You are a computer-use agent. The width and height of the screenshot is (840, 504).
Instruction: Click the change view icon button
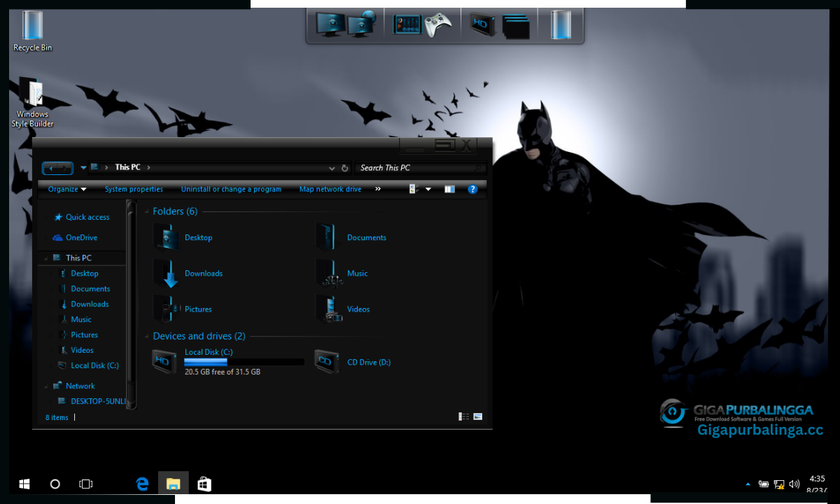pyautogui.click(x=414, y=189)
